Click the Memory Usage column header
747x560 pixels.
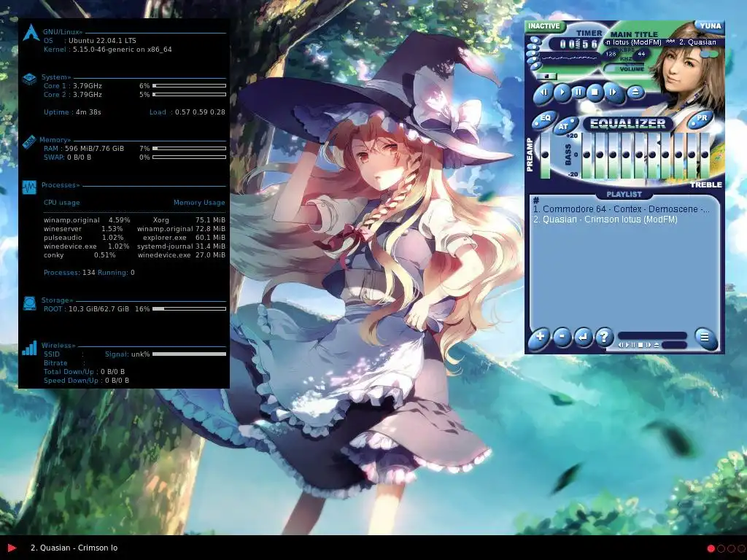click(x=199, y=203)
